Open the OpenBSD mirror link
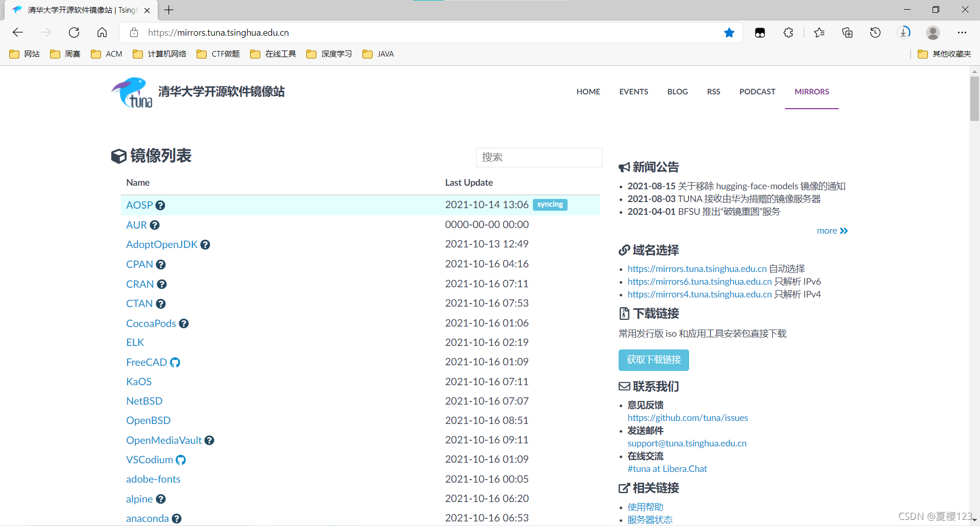Screen dimensions: 980x526 click(x=149, y=420)
